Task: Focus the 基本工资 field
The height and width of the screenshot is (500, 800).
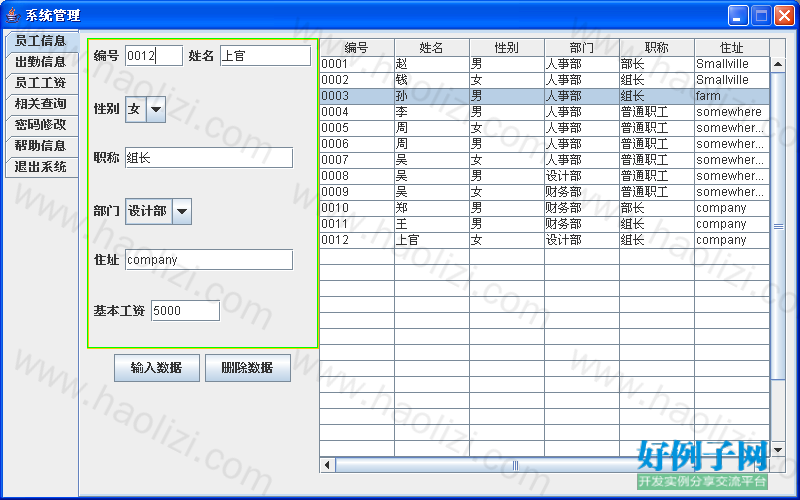Action: tap(186, 311)
